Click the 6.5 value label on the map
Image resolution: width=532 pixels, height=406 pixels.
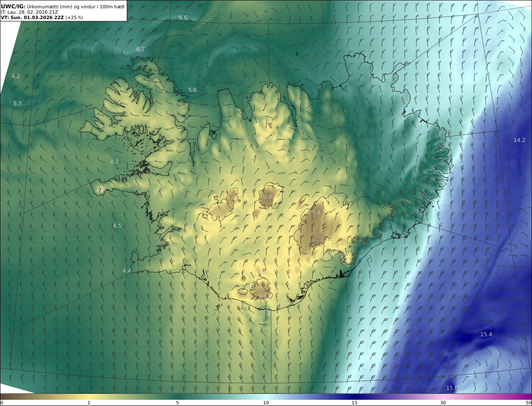pyautogui.click(x=183, y=17)
